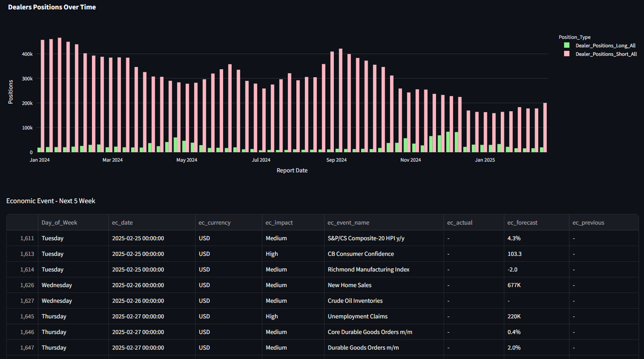The image size is (644, 359).
Task: Click the 2.0% forecast cell
Action: click(536, 348)
